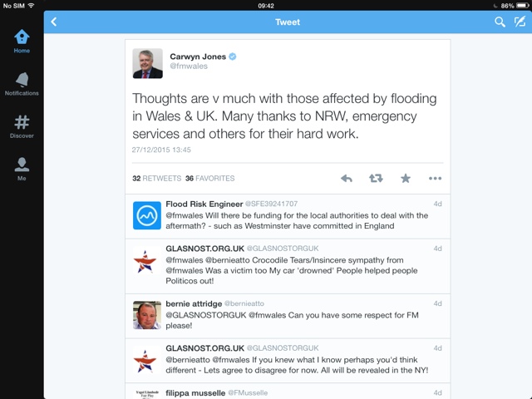The image size is (532, 399).
Task: Open the filippa musselle reply
Action: point(288,392)
